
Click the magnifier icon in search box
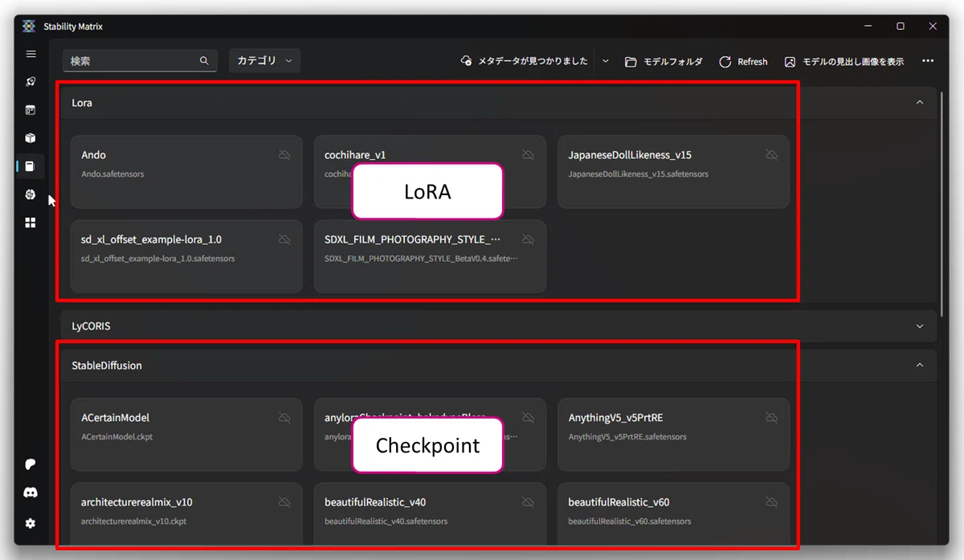tap(204, 60)
